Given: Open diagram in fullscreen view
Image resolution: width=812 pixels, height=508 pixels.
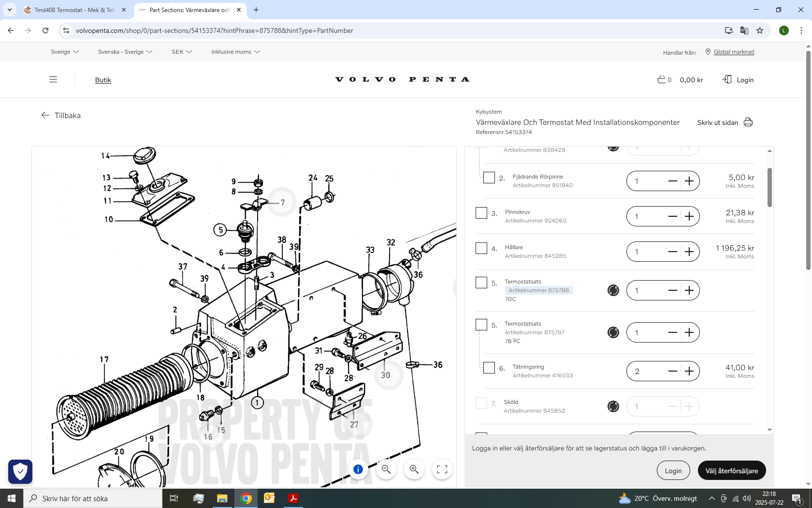Looking at the screenshot, I should (442, 469).
